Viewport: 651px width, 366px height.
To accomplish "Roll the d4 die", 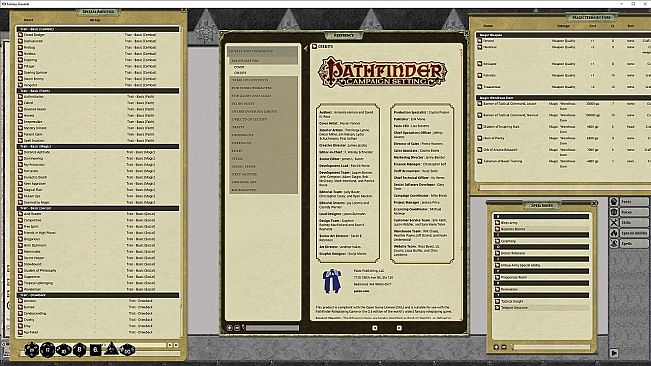I will coord(111,349).
